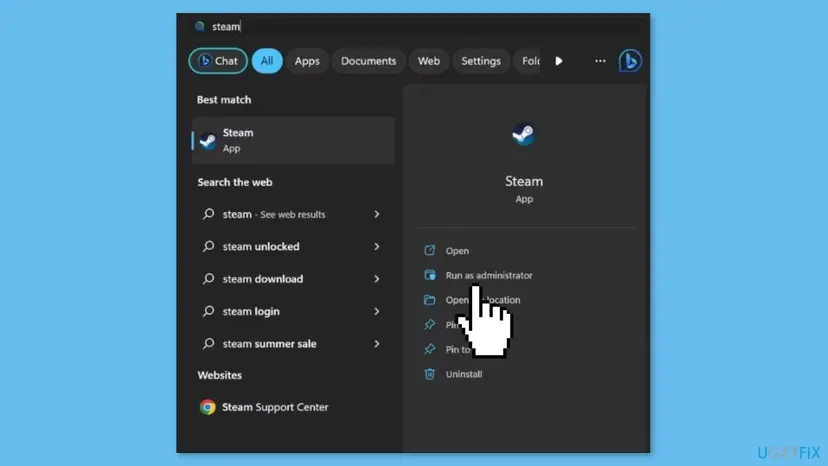The image size is (828, 466).
Task: Switch to the Documents filter tab
Action: 368,61
